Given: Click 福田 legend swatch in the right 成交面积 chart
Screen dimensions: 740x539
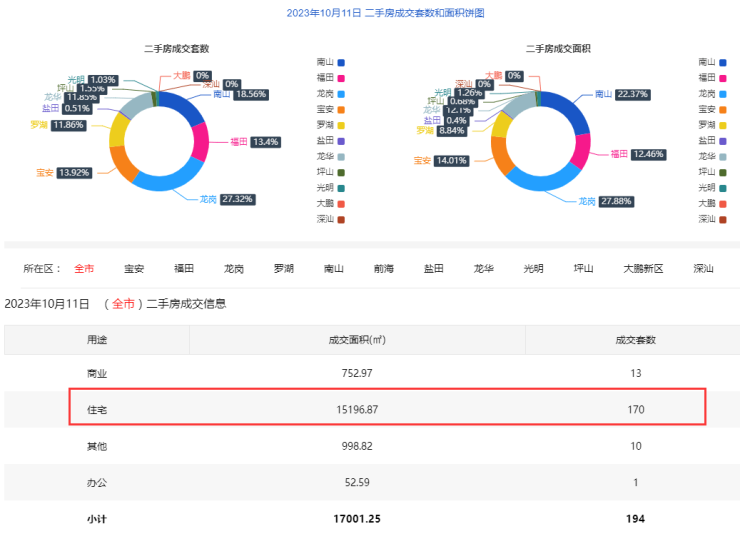Looking at the screenshot, I should tap(725, 77).
